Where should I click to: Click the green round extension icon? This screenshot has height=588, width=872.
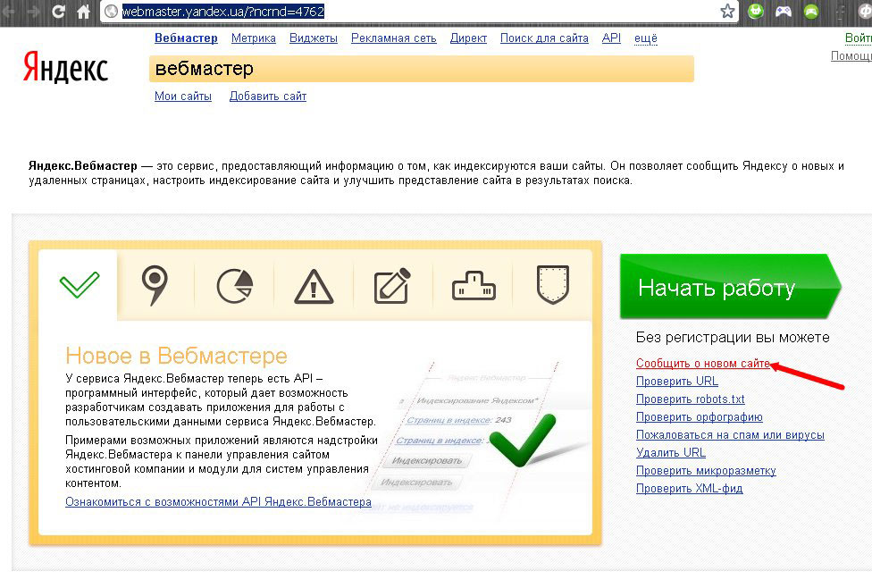(x=811, y=11)
